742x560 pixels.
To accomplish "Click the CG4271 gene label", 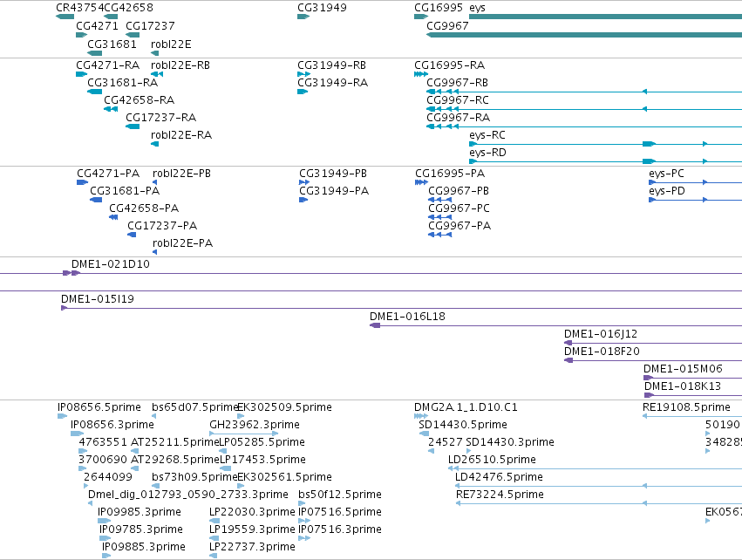I will [x=97, y=26].
